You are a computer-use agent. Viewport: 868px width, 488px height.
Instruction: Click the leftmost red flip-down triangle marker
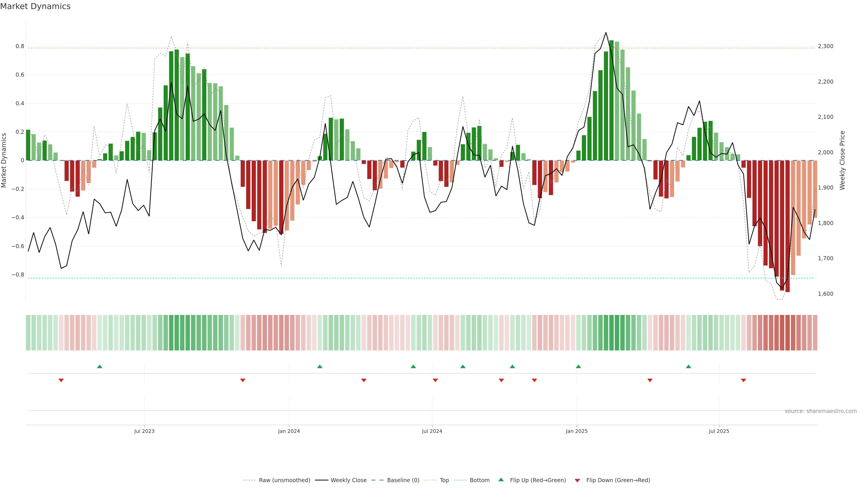pyautogui.click(x=61, y=380)
